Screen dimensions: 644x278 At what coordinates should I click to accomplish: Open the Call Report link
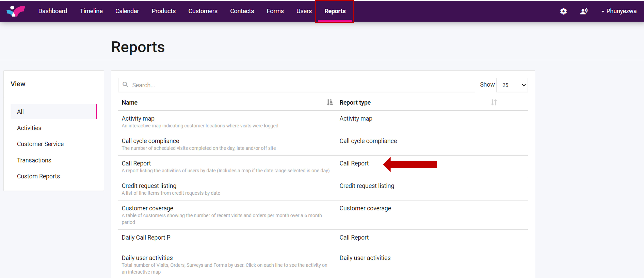(136, 163)
